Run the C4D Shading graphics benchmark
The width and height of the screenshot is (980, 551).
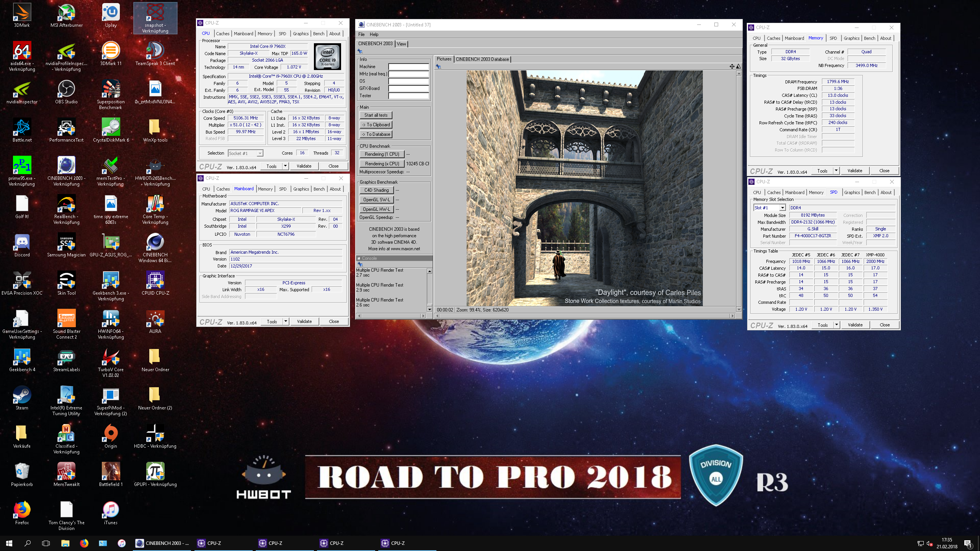point(376,190)
